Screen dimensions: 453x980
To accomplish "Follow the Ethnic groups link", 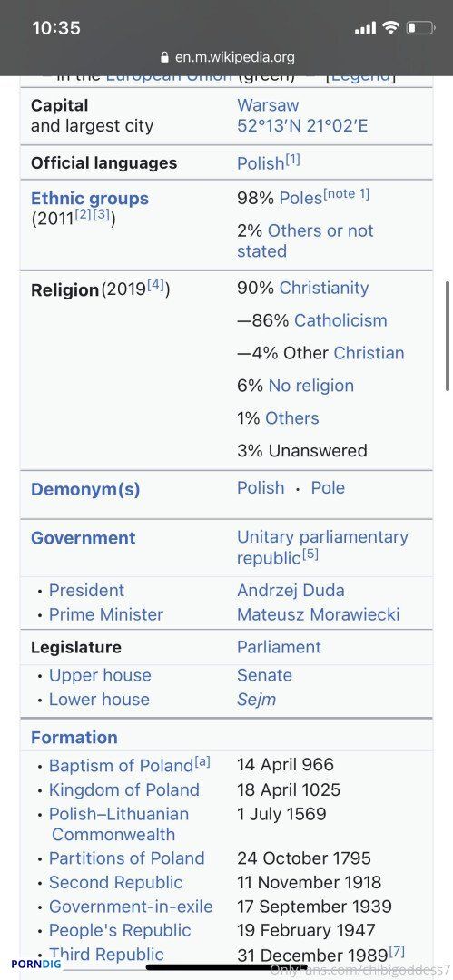I will tap(90, 199).
